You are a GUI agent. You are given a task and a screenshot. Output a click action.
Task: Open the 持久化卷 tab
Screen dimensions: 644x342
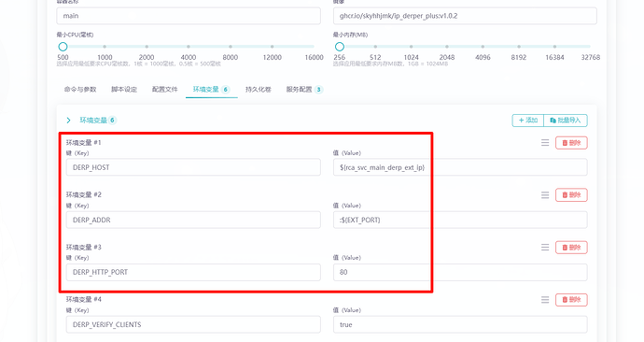point(259,89)
